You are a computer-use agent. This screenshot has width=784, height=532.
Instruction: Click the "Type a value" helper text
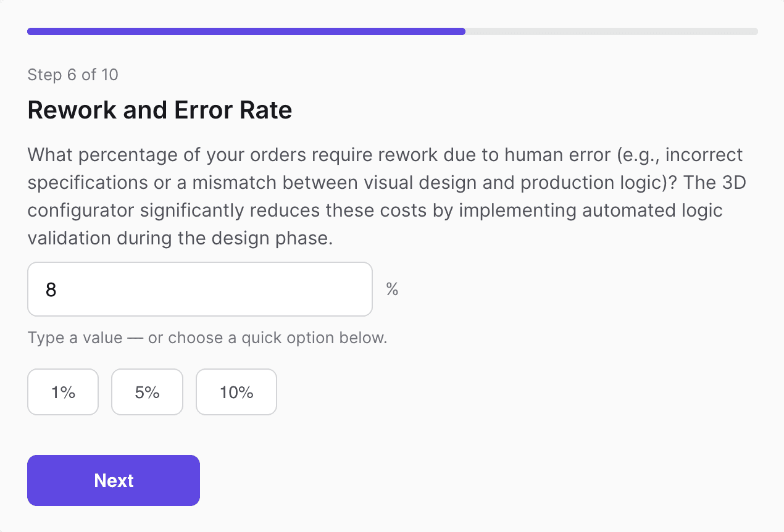pos(75,338)
